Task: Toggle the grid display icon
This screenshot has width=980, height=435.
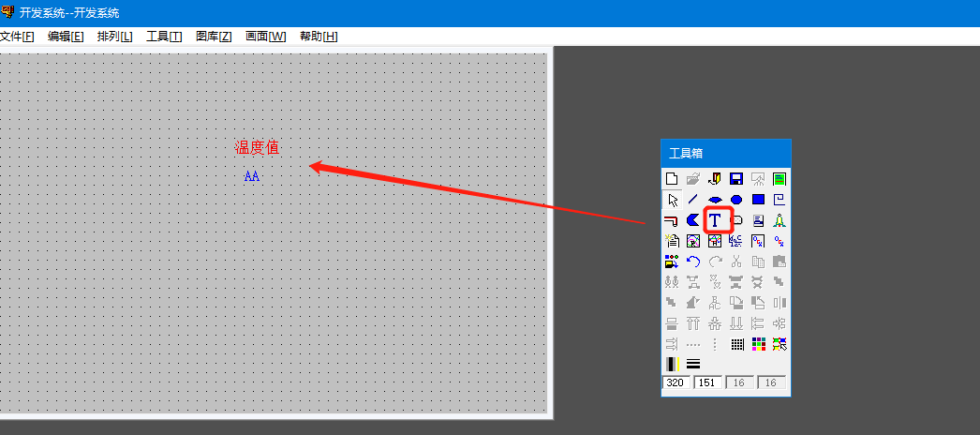Action: point(736,344)
